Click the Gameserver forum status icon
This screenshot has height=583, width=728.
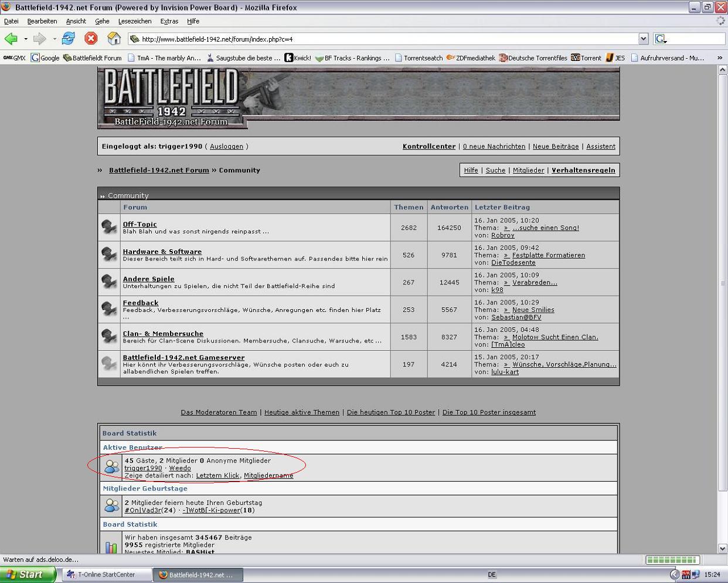109,364
